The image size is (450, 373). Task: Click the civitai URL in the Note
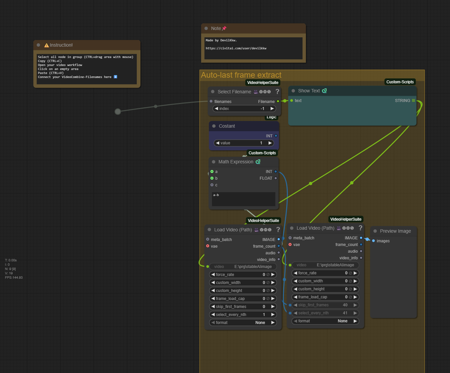tap(236, 48)
